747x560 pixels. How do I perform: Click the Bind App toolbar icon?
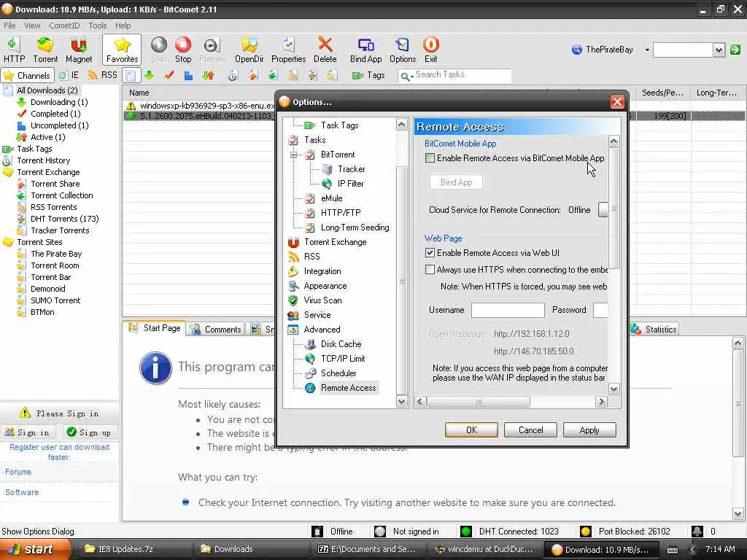click(x=365, y=50)
